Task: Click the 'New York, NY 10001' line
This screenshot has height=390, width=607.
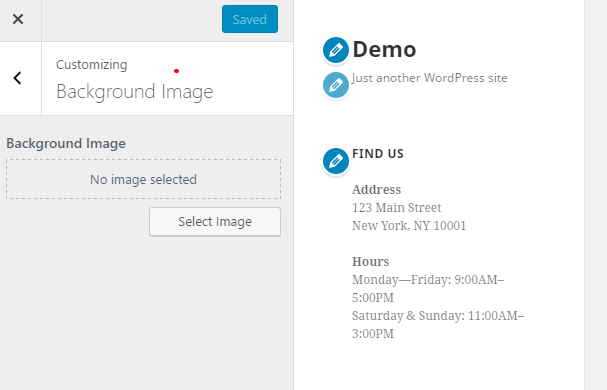Action: click(409, 226)
